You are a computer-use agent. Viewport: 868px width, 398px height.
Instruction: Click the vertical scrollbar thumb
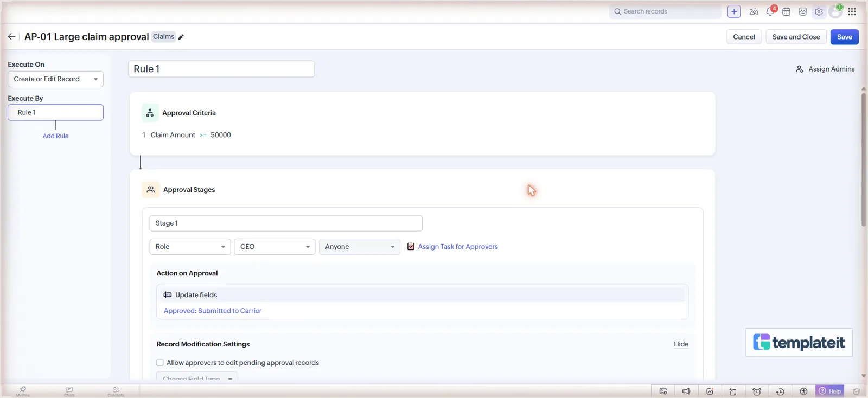(x=864, y=159)
